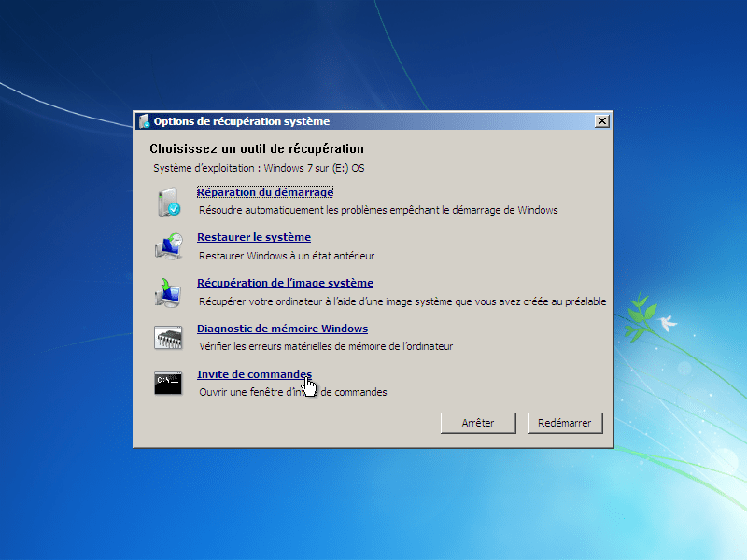The width and height of the screenshot is (747, 560).
Task: Open Récupération de l'image système
Action: (285, 283)
